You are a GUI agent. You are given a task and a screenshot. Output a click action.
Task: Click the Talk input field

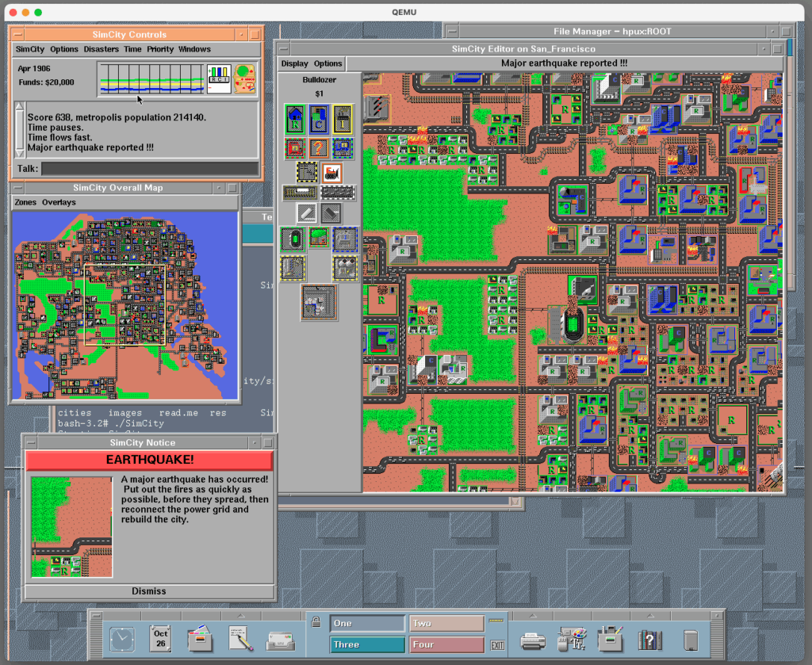149,168
